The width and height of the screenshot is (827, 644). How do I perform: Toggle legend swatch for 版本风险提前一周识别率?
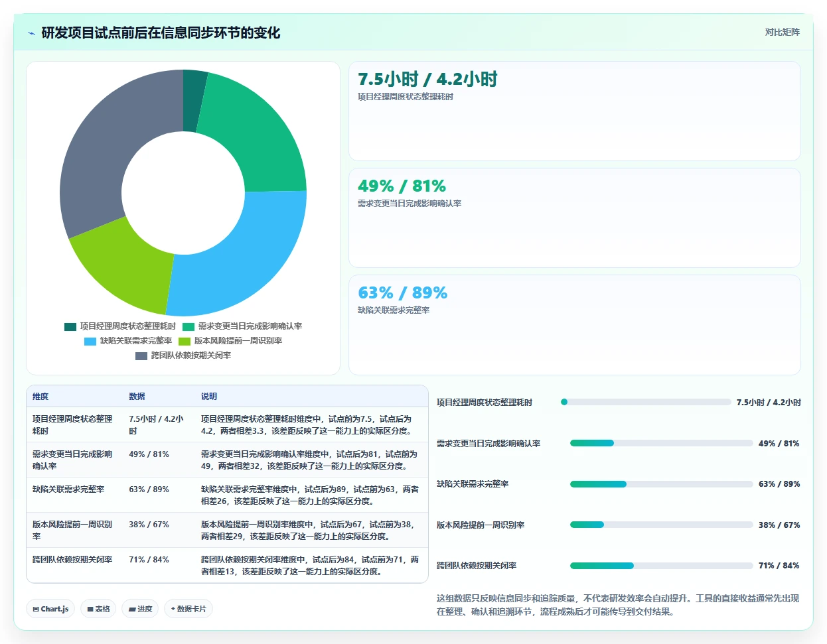185,341
